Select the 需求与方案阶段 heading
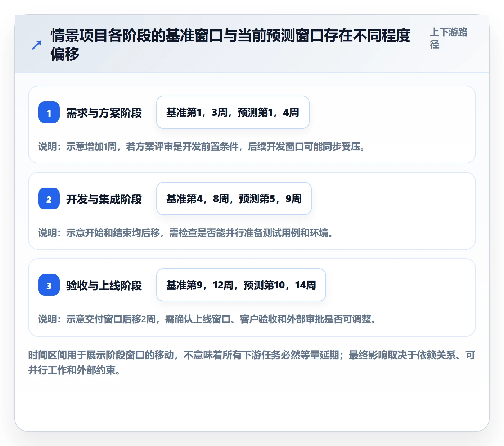The height and width of the screenshot is (446, 504). (104, 113)
